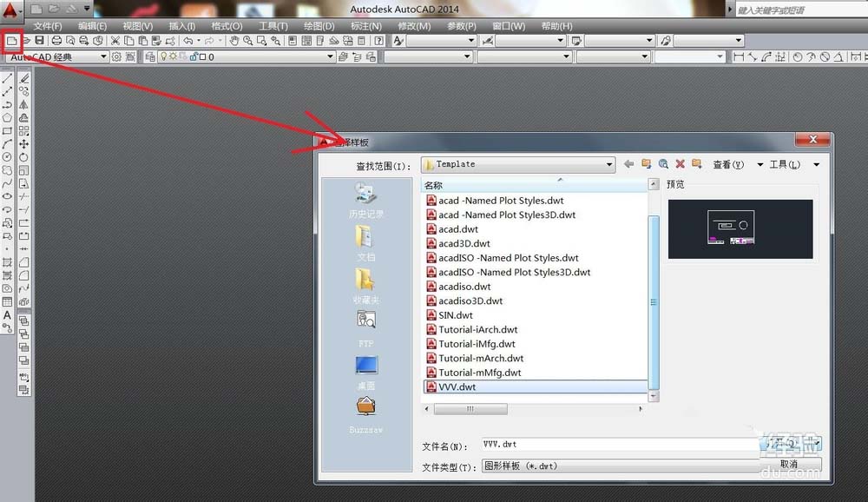
Task: Click the Bring to Front draw-order icon
Action: [x=23, y=320]
